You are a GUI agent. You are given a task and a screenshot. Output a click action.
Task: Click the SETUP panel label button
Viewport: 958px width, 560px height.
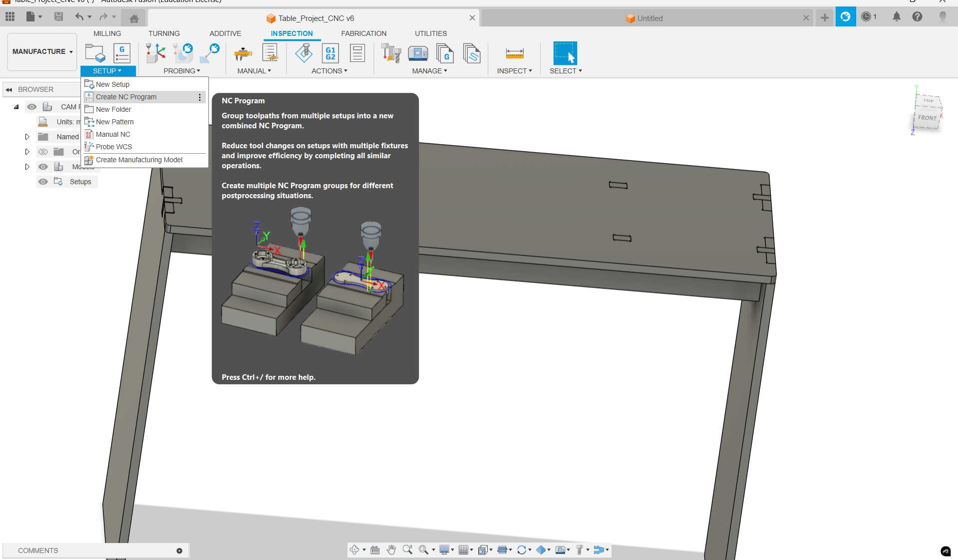coord(108,71)
